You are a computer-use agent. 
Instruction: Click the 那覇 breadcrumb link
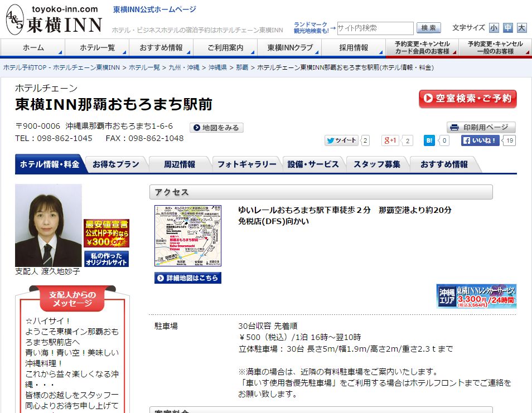tap(242, 67)
